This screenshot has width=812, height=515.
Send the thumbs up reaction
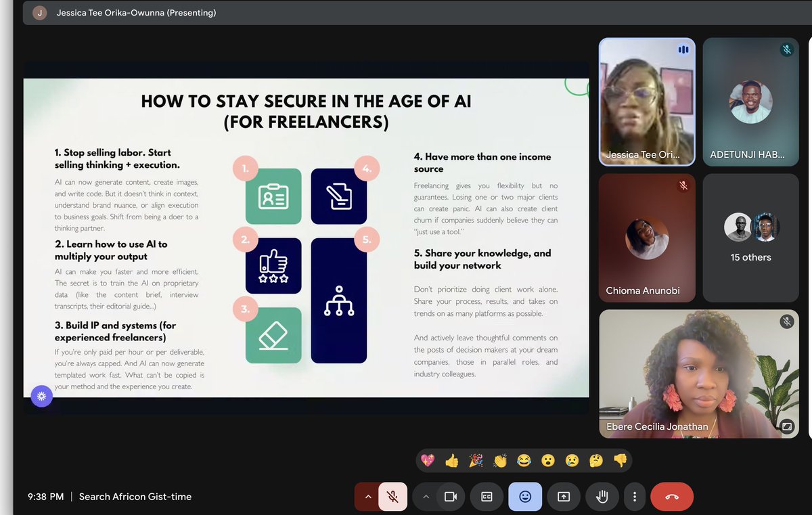[452, 461]
